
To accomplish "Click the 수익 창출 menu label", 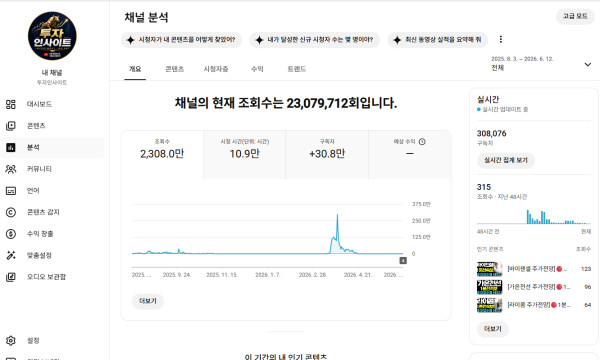I will [40, 234].
